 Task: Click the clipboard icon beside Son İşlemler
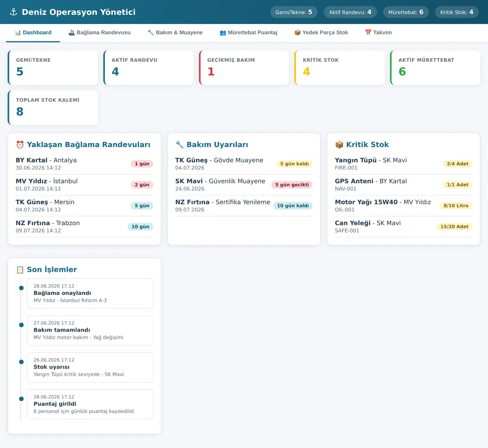coord(20,270)
